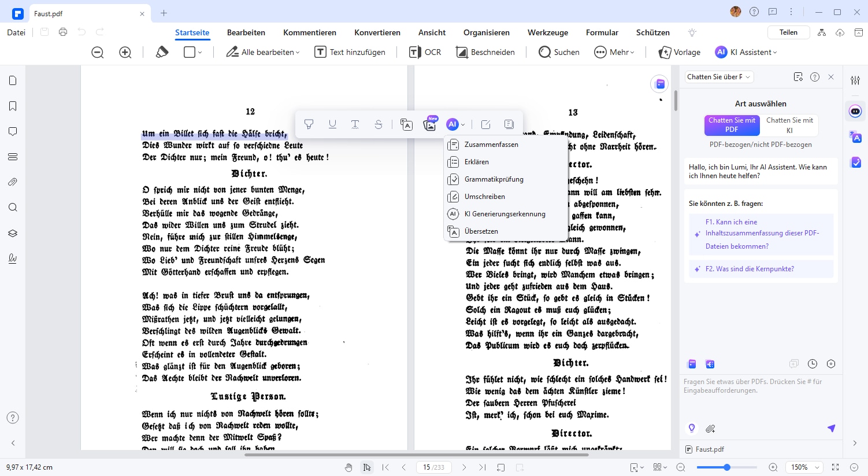Image resolution: width=868 pixels, height=476 pixels.
Task: Click suggestion F2 Was sind die Kernpunkte
Action: tap(761, 269)
